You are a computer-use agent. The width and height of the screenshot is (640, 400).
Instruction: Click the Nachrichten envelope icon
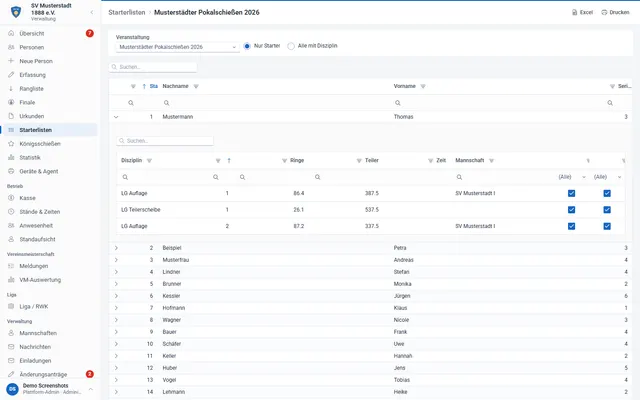click(11, 347)
